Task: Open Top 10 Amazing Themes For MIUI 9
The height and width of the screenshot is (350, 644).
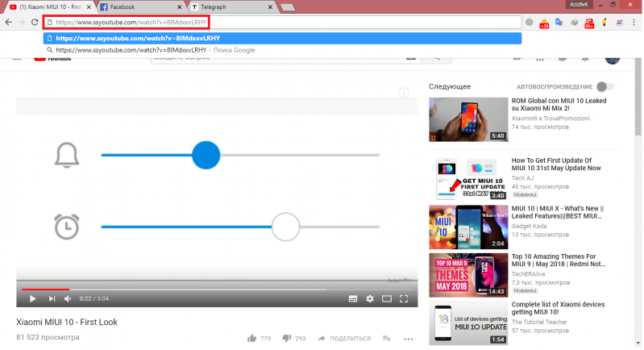Action: point(559,260)
